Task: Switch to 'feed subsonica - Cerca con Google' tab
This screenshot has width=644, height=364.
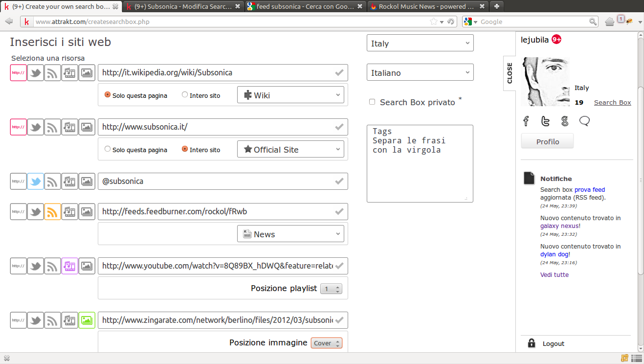Action: tap(305, 6)
